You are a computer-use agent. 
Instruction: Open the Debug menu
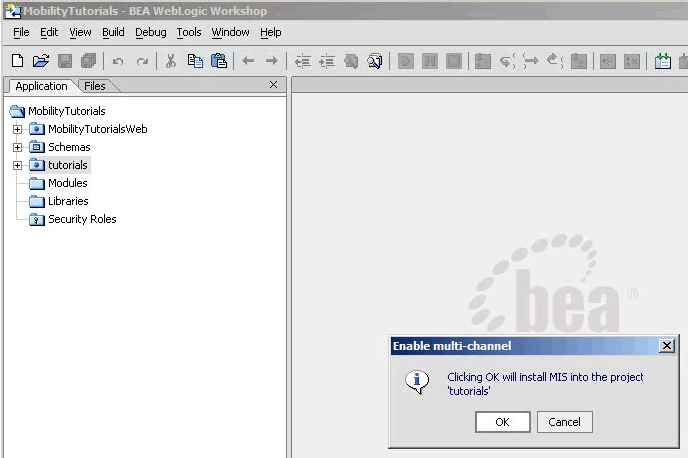pyautogui.click(x=150, y=32)
